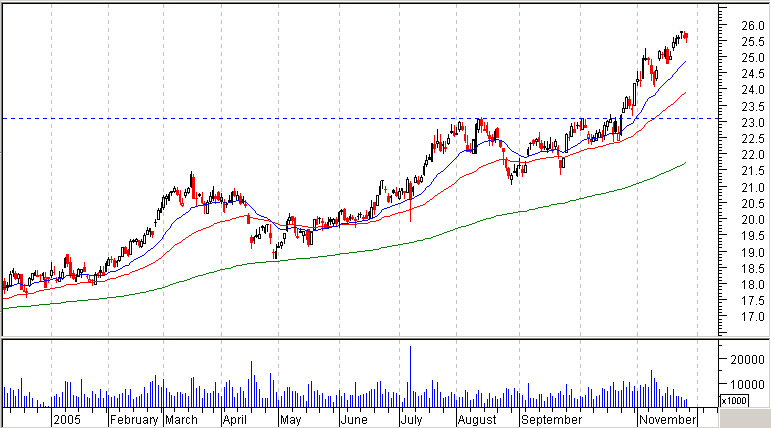This screenshot has height=428, width=771.
Task: Click the April month label
Action: tap(235, 420)
